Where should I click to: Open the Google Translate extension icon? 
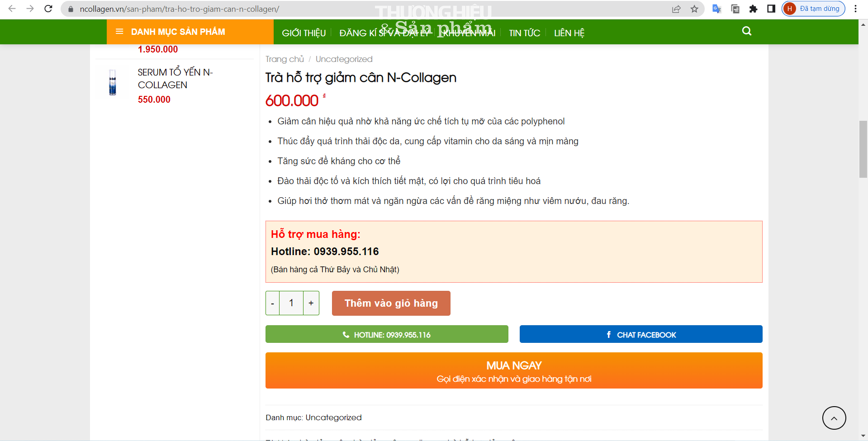tap(716, 9)
